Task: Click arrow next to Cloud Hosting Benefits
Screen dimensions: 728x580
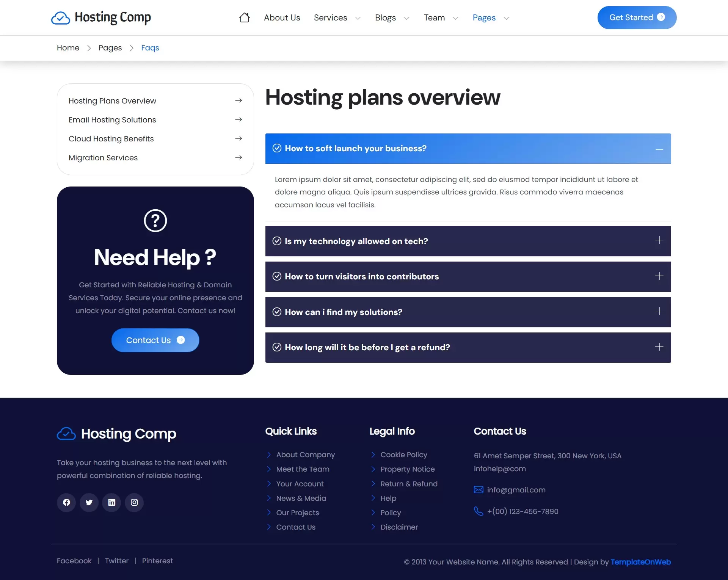Action: [238, 138]
